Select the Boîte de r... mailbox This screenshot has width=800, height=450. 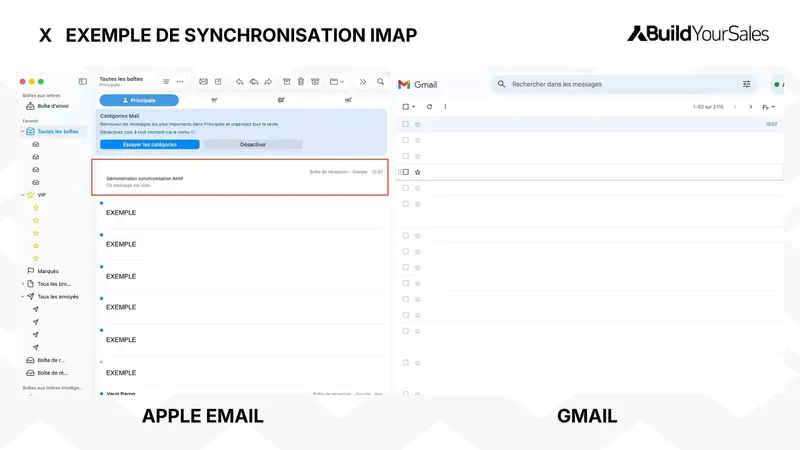pyautogui.click(x=45, y=360)
